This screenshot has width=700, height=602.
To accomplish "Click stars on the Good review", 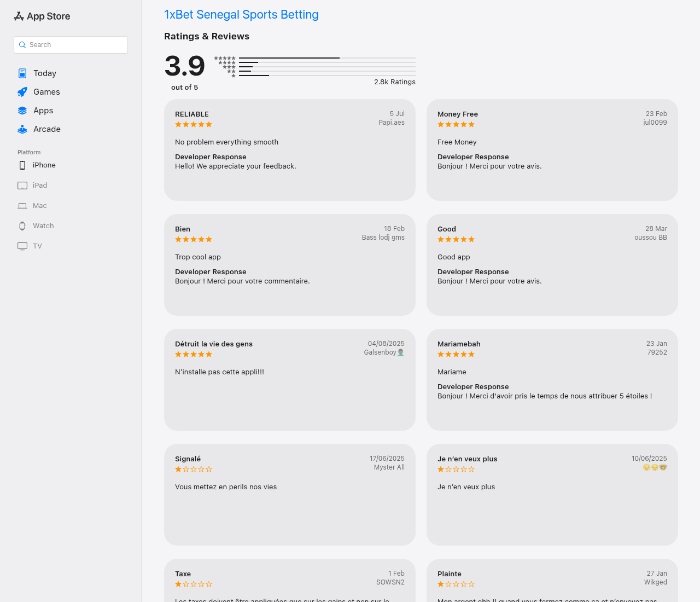I will click(x=456, y=240).
